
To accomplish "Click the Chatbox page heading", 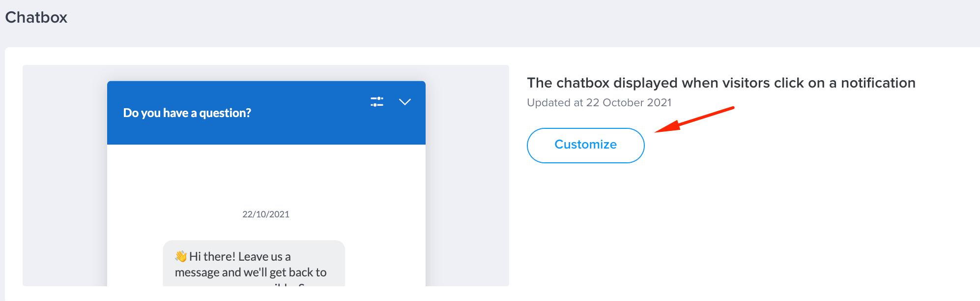I will [36, 17].
